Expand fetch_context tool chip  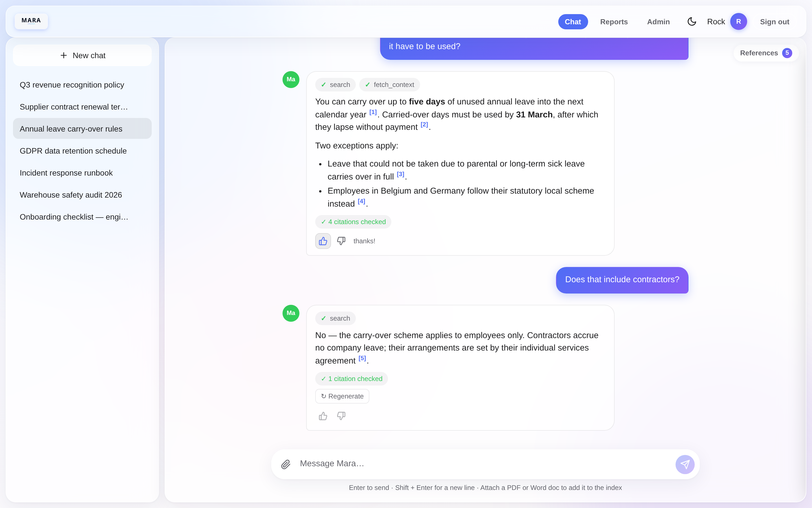click(x=389, y=85)
